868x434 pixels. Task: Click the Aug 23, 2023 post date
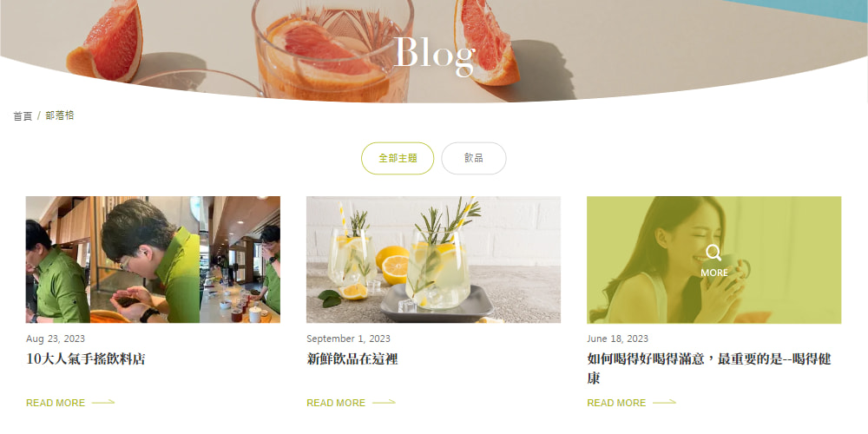pos(56,339)
